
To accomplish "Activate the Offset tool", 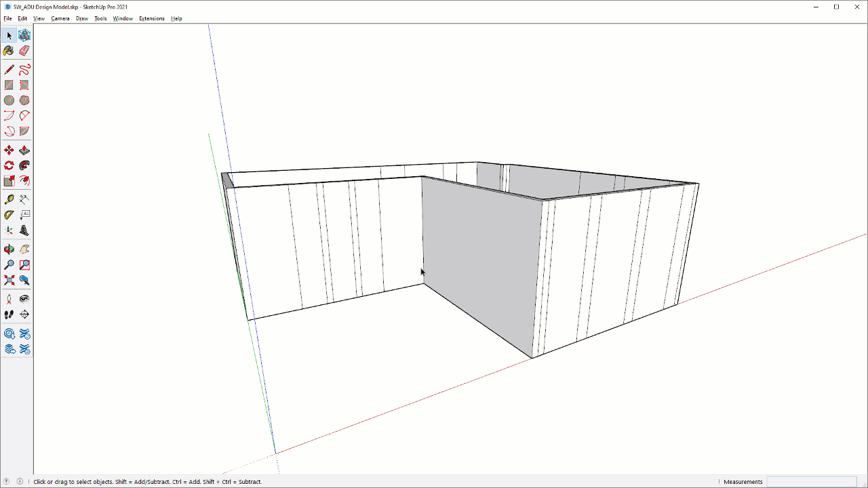I will [x=24, y=181].
